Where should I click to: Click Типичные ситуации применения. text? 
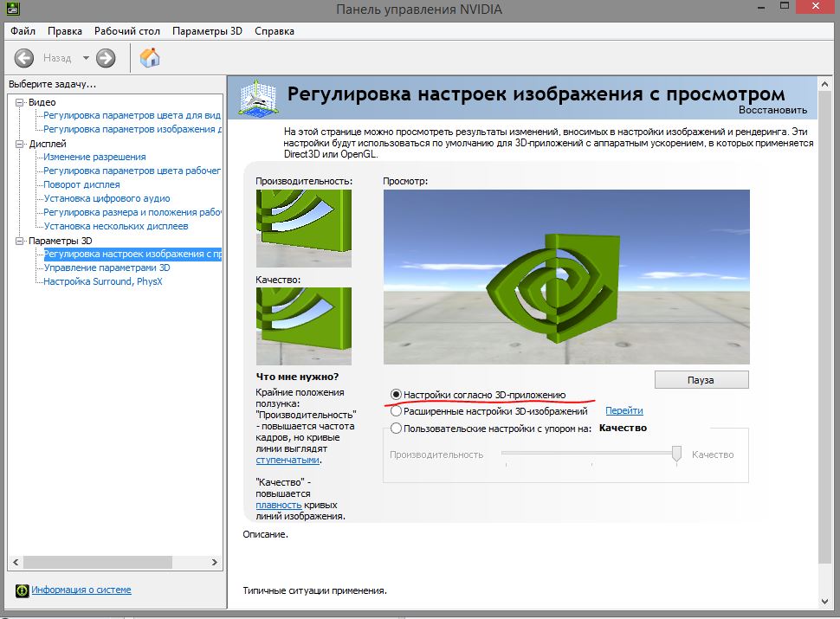click(x=314, y=590)
